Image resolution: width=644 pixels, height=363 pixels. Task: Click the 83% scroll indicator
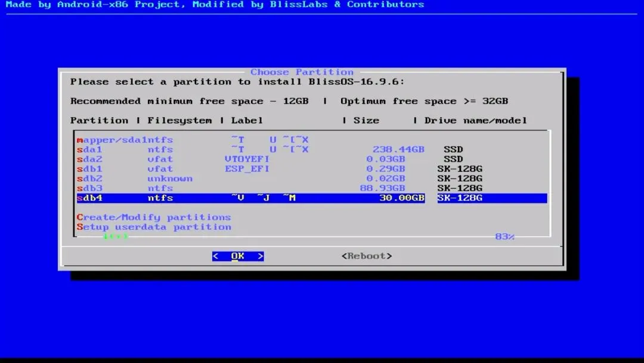pyautogui.click(x=505, y=236)
